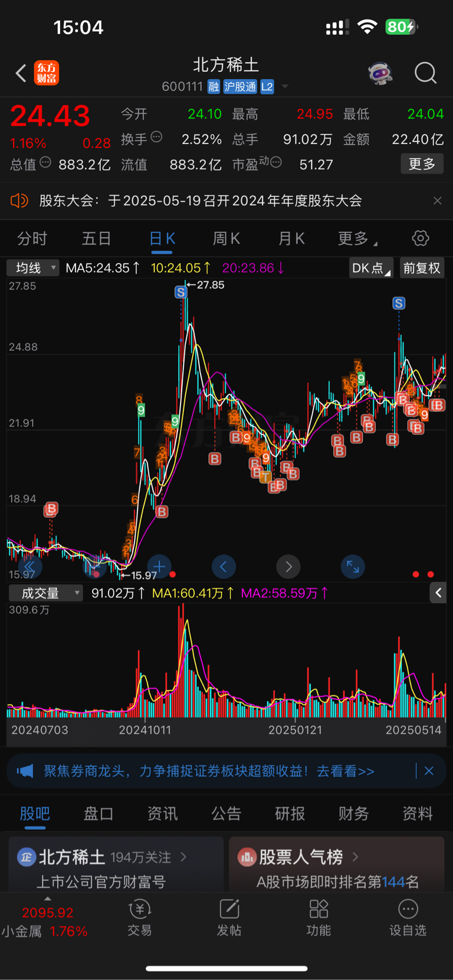Image resolution: width=453 pixels, height=980 pixels.
Task: Tap the megaphone promo icon
Action: pyautogui.click(x=25, y=771)
